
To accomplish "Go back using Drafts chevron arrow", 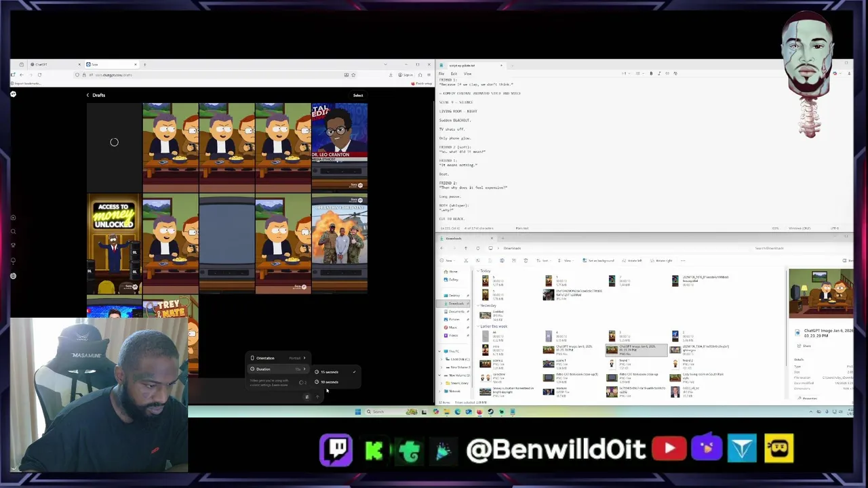I will point(87,95).
